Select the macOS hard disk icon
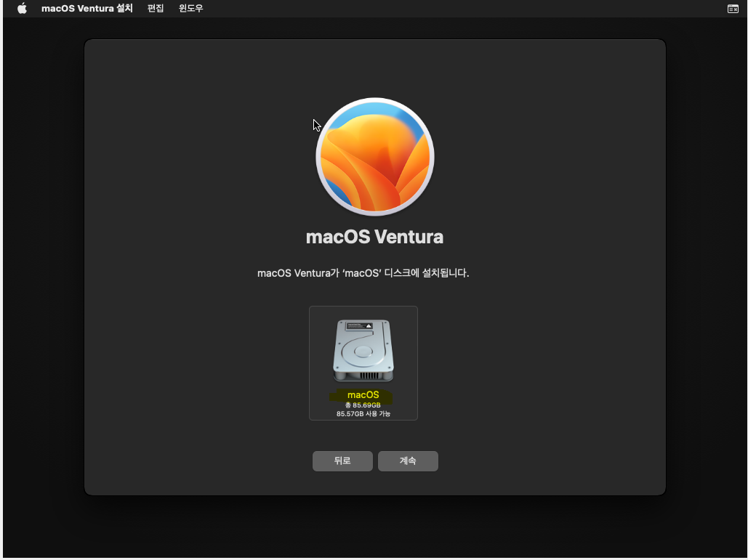 363,351
